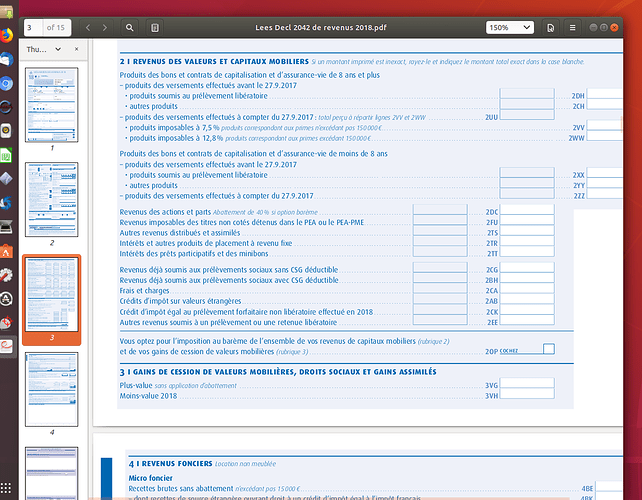
Task: Click heading '3 | GAINS DE CESSION DE VALEURS MOBILIÈRES'
Action: [x=278, y=372]
